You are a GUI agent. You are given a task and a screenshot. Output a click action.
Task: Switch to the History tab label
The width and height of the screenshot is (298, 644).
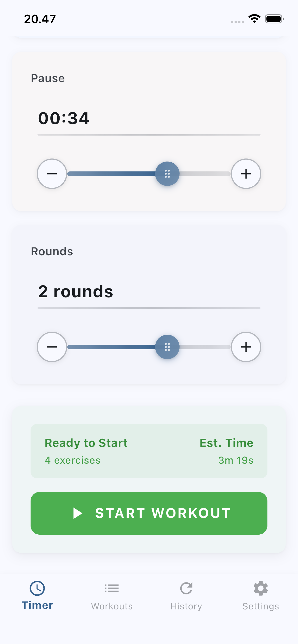point(186,606)
